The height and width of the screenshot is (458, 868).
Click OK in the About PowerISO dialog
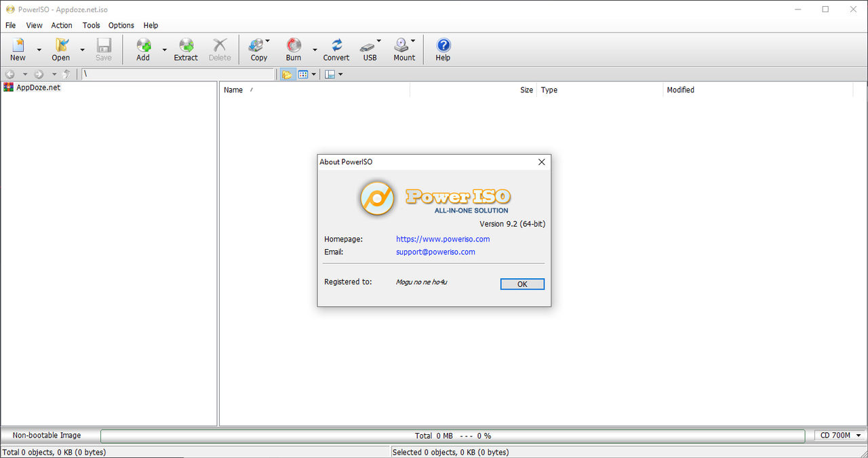click(522, 284)
